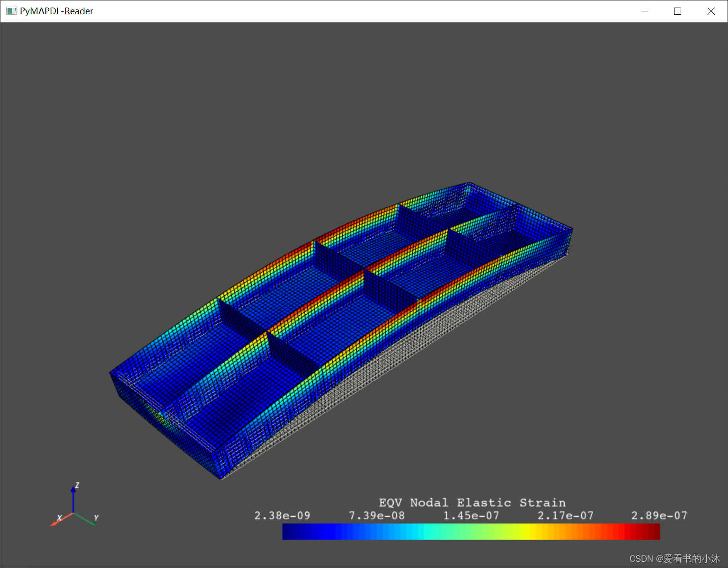Viewport: 728px width, 568px height.
Task: Click the PyMAPDL-Reader window icon
Action: [x=11, y=11]
